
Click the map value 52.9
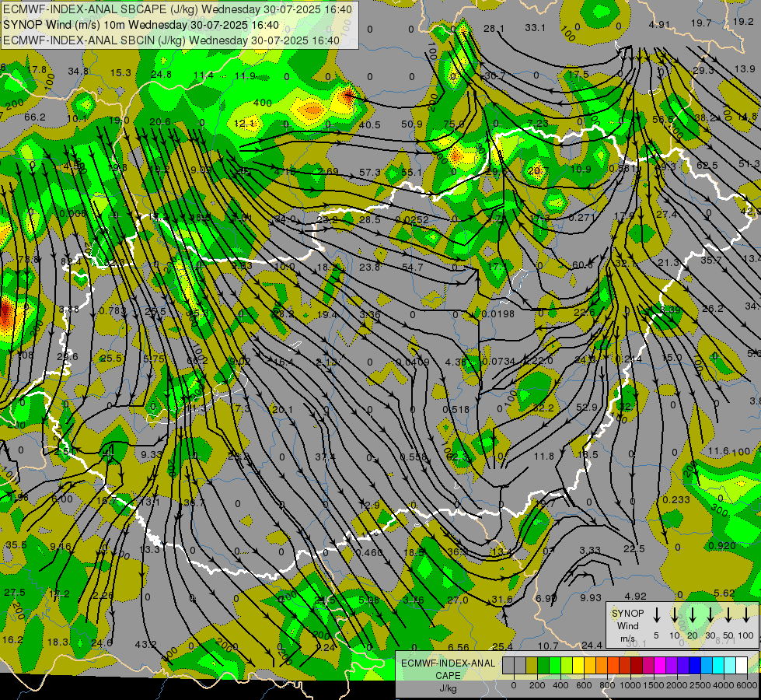(x=586, y=407)
